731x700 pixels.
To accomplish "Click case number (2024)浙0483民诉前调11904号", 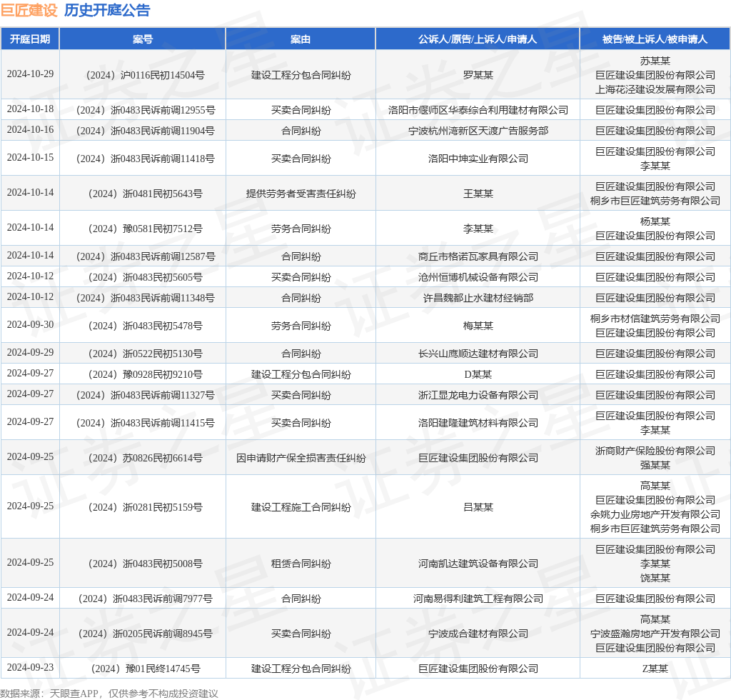I will coord(146,131).
